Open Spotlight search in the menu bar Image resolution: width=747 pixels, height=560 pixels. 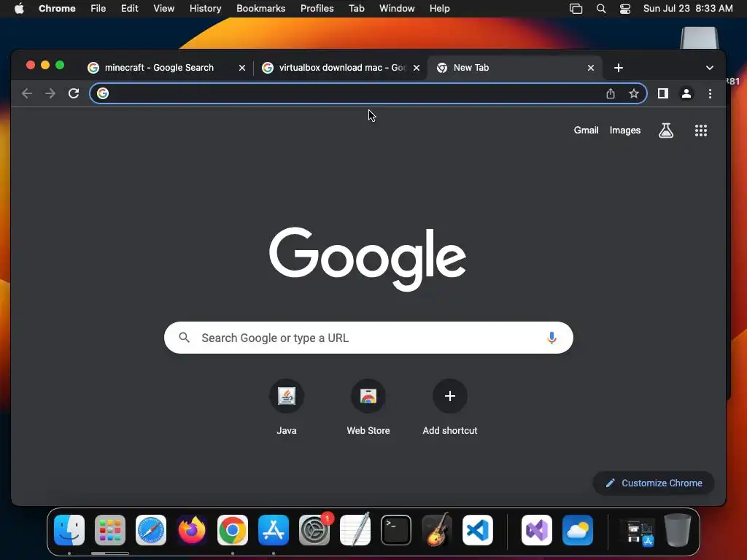coord(601,9)
